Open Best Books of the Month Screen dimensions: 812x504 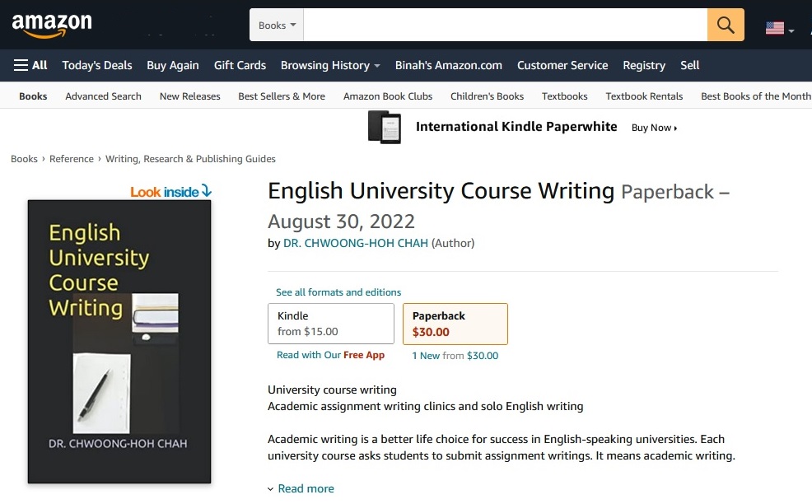(x=755, y=96)
